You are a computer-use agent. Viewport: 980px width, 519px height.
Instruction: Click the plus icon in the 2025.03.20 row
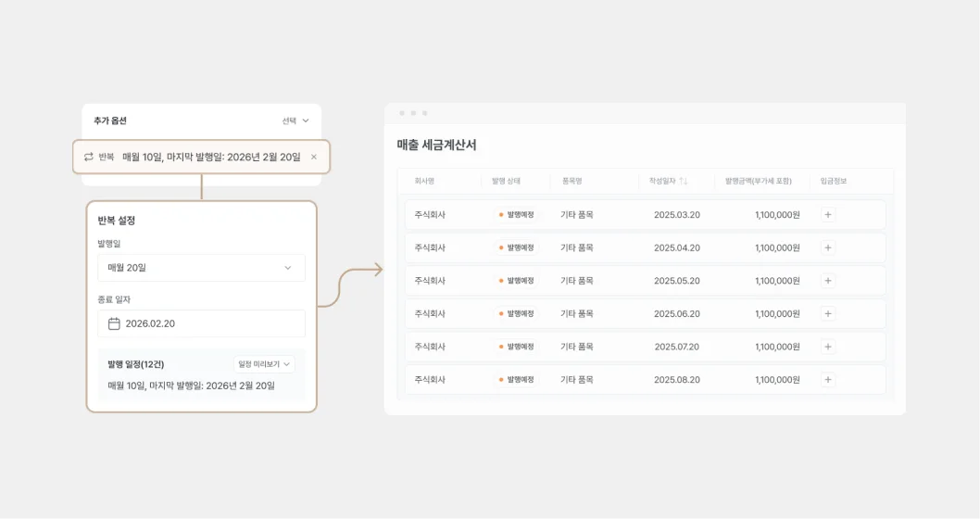(828, 215)
